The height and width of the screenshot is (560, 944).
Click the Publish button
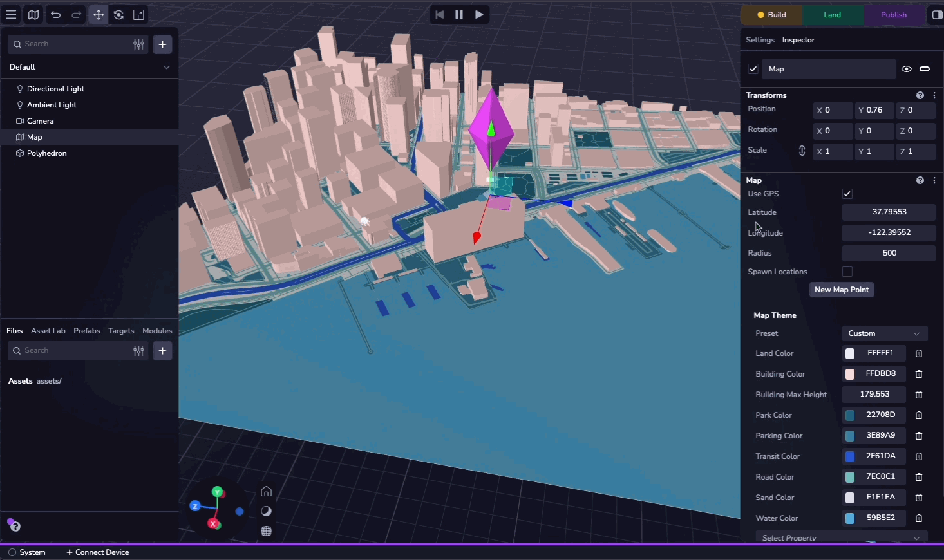[893, 15]
